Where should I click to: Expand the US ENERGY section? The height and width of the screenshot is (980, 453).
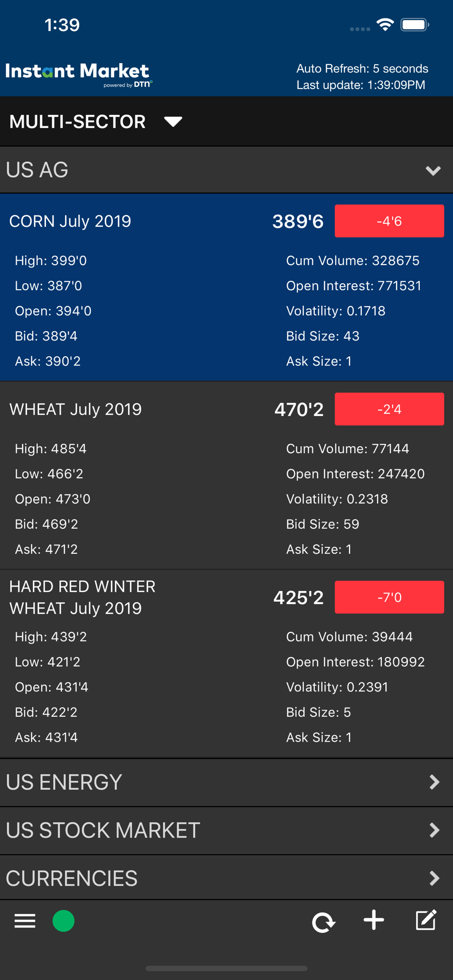click(x=226, y=782)
